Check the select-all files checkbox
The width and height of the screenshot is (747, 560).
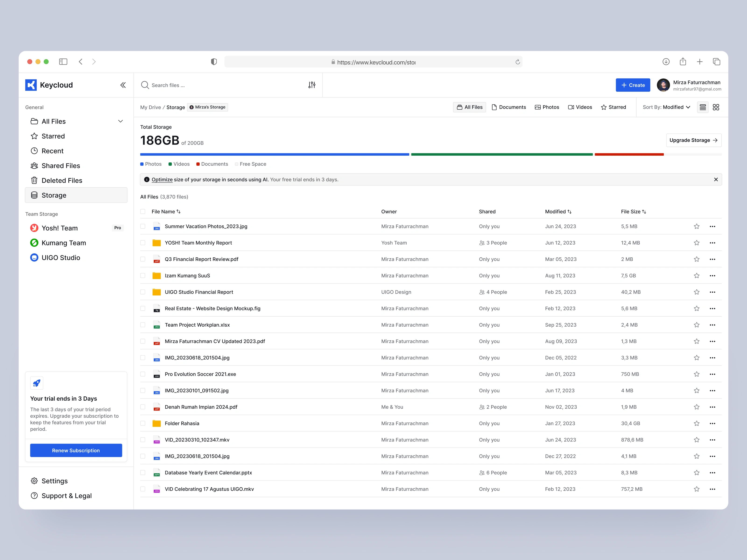[x=143, y=212]
